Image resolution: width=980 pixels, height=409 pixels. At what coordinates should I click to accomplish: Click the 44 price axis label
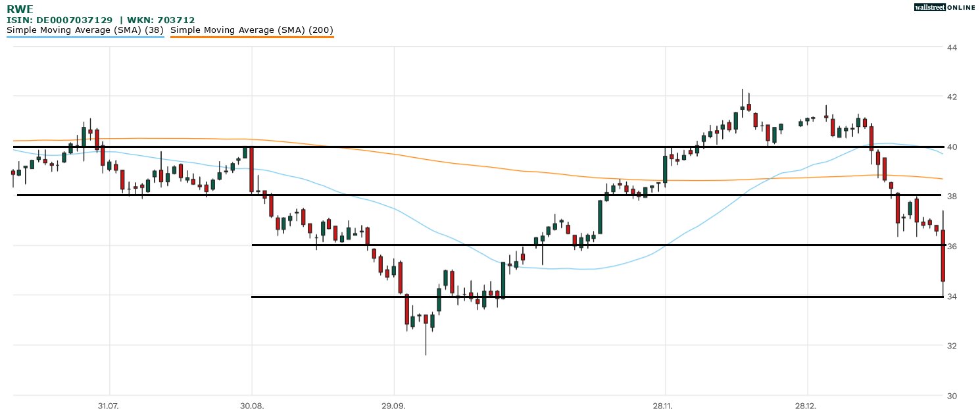(x=951, y=47)
